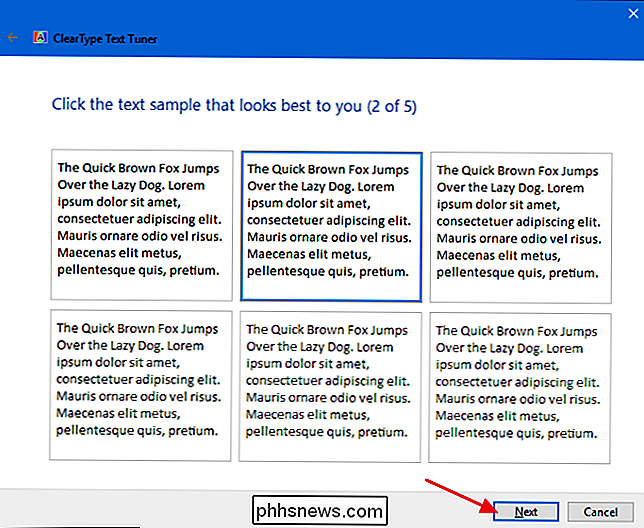The height and width of the screenshot is (528, 644).
Task: Choose the bottom-right text sample
Action: [520, 388]
